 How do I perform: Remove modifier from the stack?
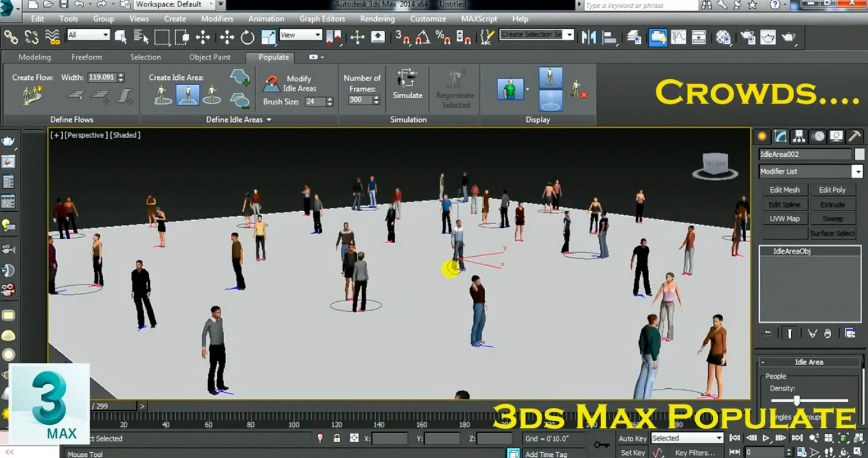(x=828, y=333)
